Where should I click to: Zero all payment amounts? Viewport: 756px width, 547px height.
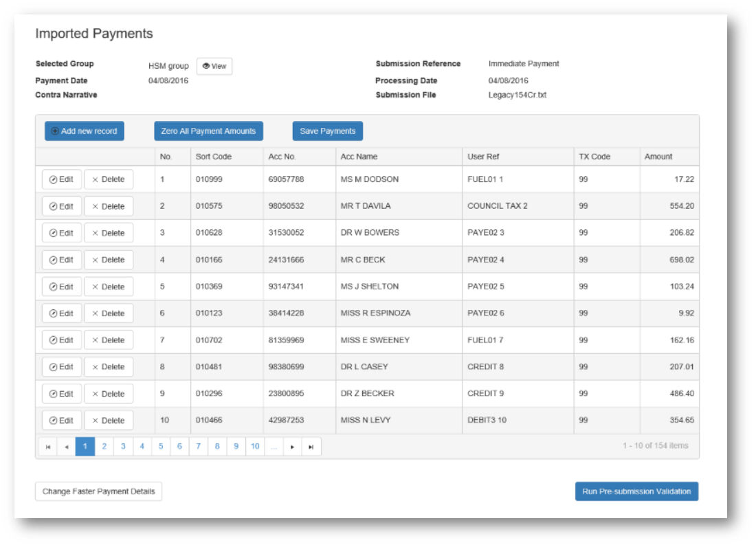[208, 131]
